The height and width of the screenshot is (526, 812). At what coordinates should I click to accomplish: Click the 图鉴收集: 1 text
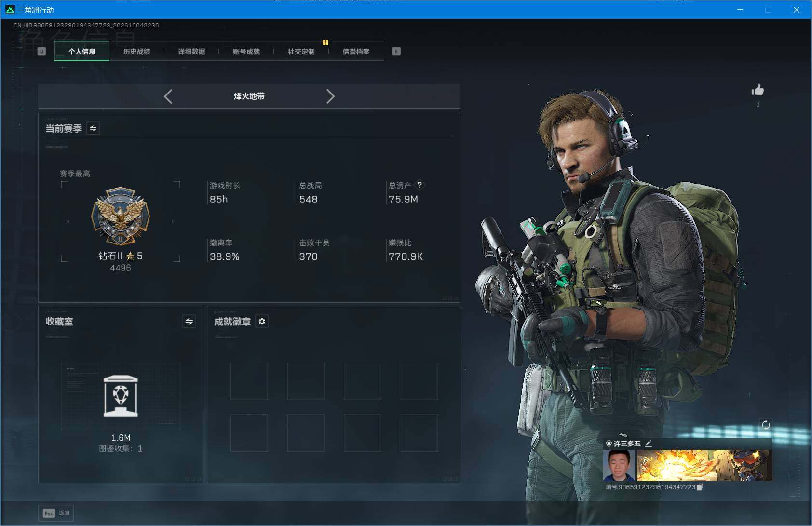click(121, 449)
